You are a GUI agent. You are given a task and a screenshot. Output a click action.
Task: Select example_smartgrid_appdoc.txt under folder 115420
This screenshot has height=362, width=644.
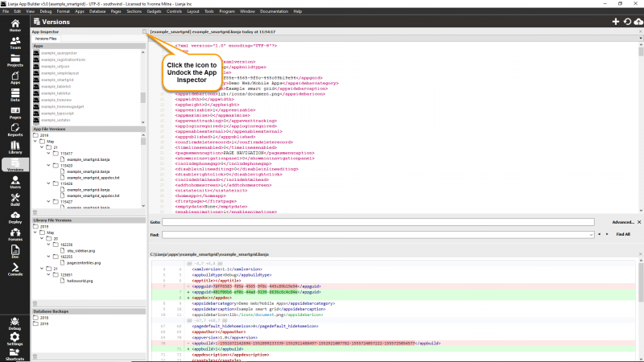(x=93, y=178)
